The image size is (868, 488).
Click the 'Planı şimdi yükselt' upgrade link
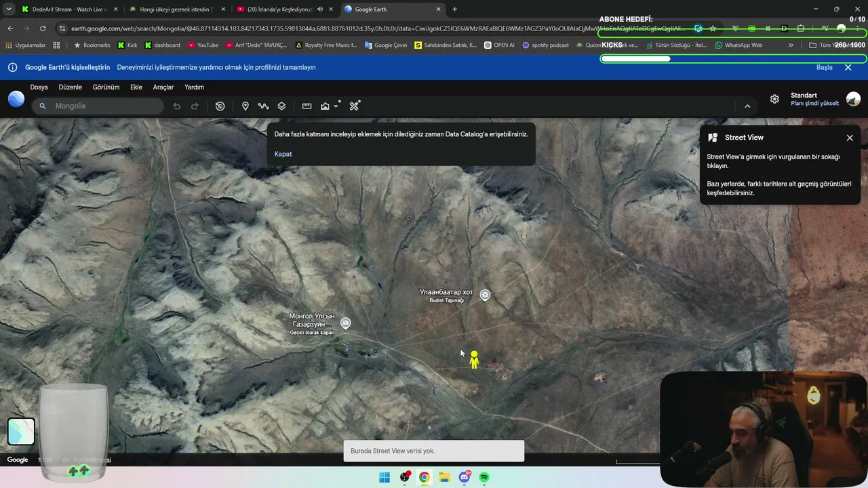pos(814,104)
